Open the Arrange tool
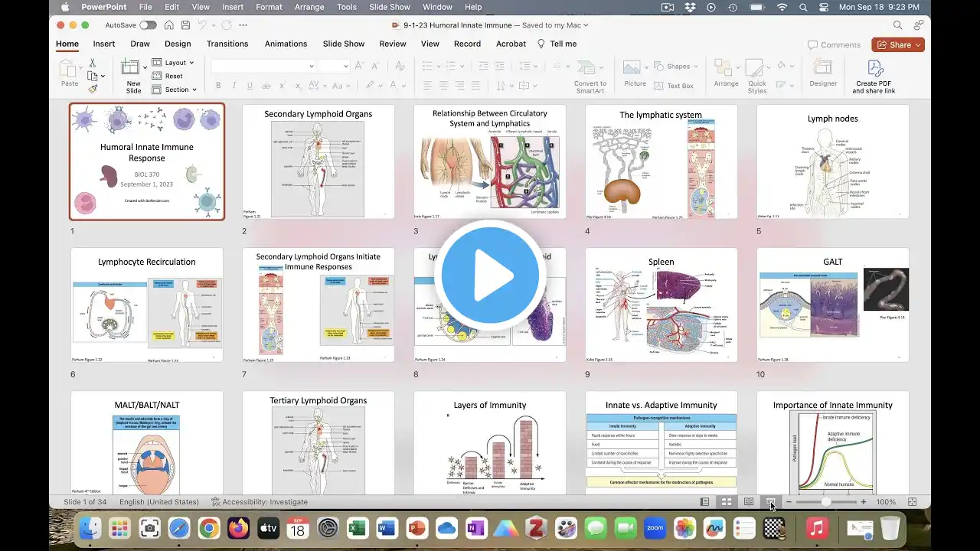The height and width of the screenshot is (551, 980). tap(726, 73)
